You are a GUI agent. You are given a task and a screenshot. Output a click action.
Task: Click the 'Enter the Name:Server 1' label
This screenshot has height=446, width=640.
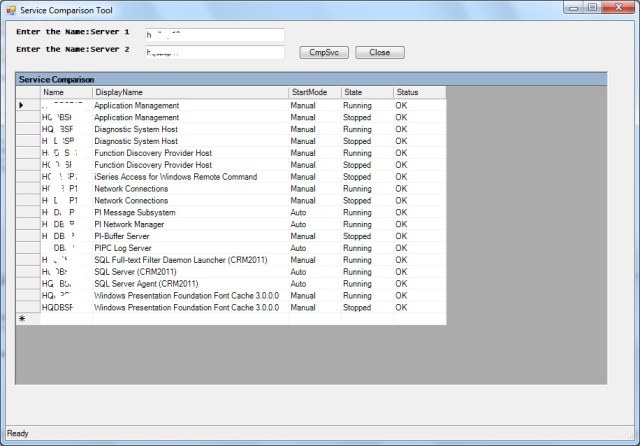(73, 32)
